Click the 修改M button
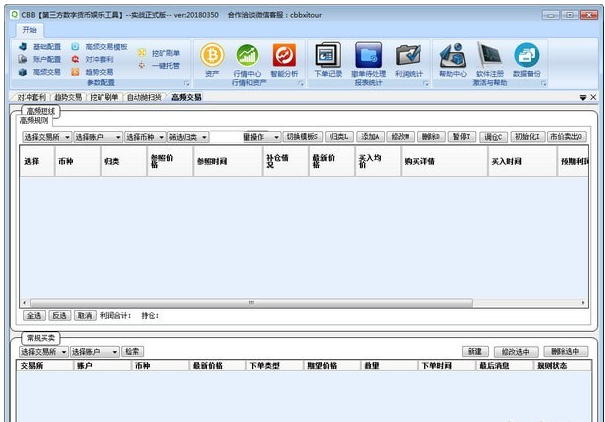This screenshot has height=422, width=605. coord(401,137)
